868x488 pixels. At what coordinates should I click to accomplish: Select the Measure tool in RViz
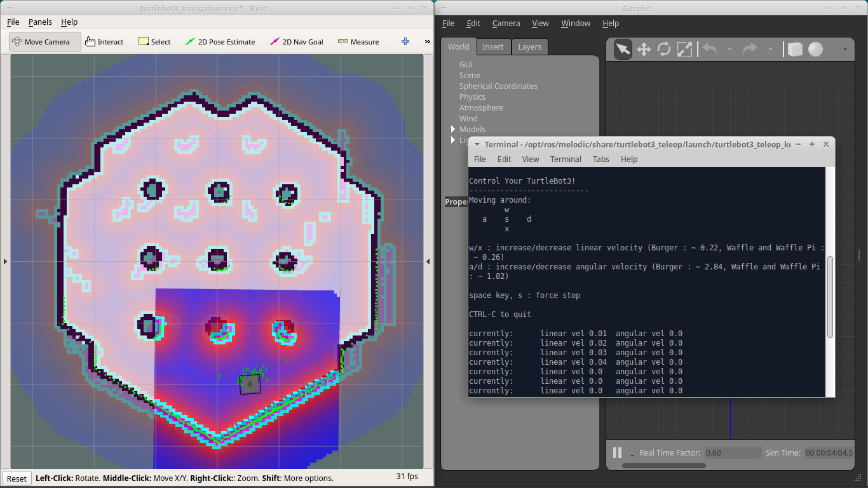pos(358,41)
